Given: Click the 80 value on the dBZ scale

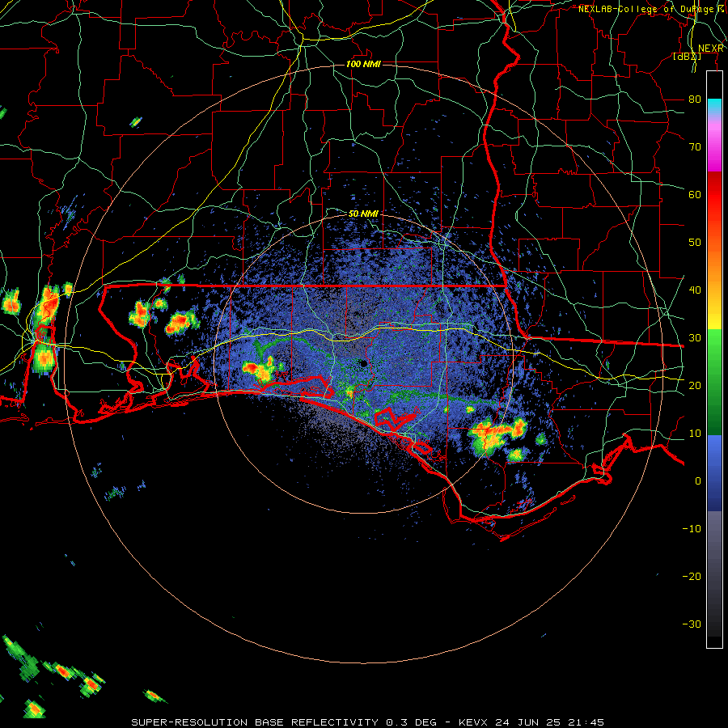Looking at the screenshot, I should (x=695, y=99).
